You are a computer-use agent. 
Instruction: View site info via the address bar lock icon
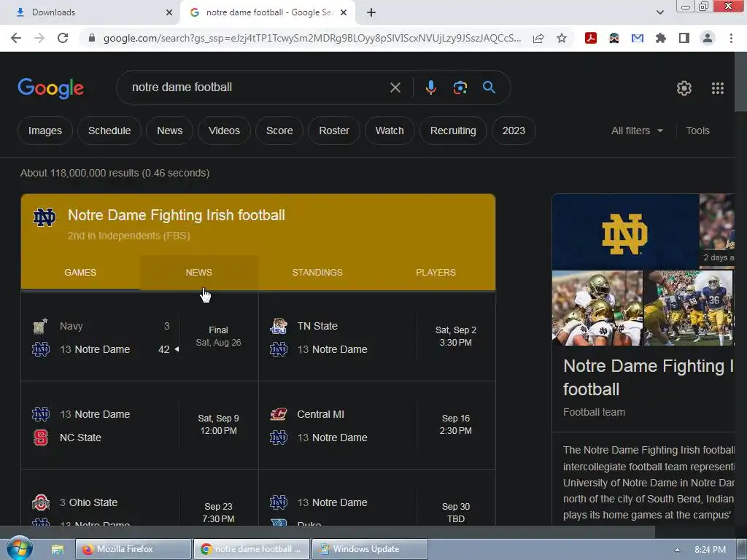[x=92, y=38]
